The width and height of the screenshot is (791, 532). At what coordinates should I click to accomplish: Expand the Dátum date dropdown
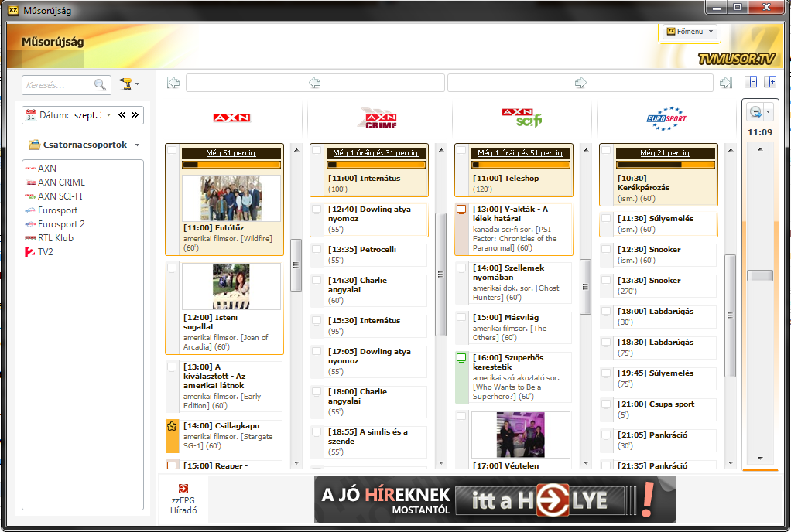click(108, 115)
